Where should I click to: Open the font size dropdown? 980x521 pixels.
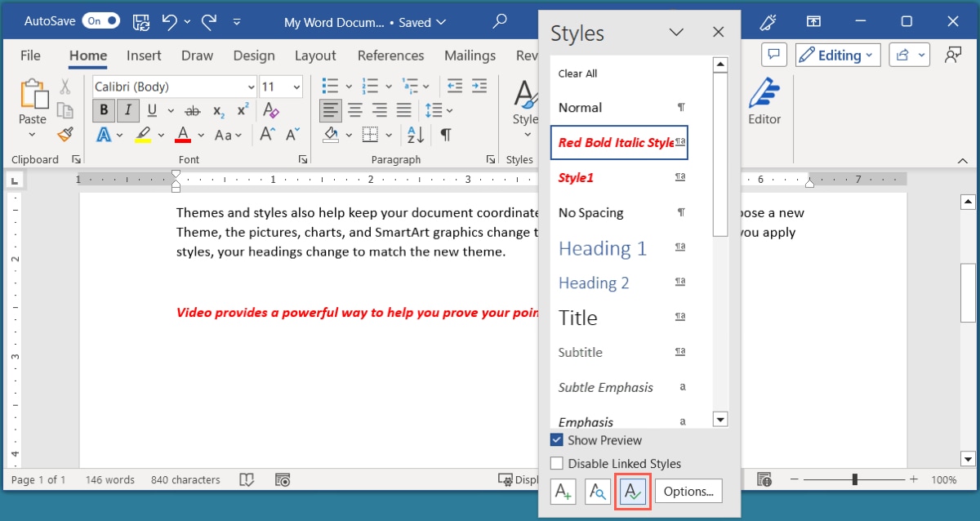pyautogui.click(x=296, y=86)
